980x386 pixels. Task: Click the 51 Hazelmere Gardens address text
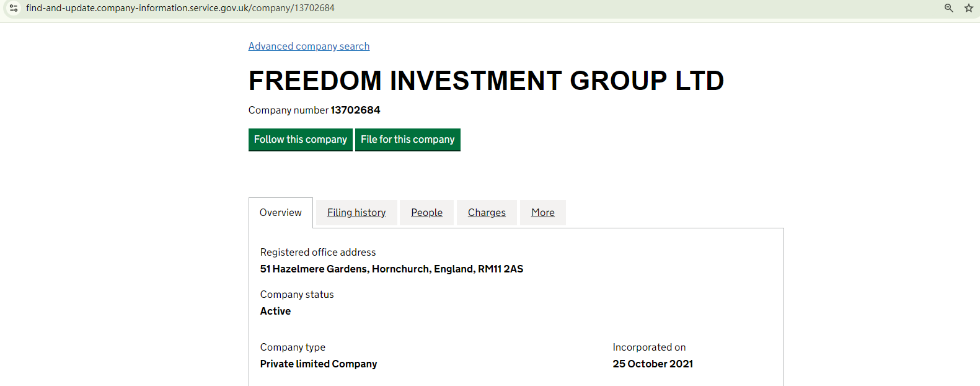(x=391, y=269)
